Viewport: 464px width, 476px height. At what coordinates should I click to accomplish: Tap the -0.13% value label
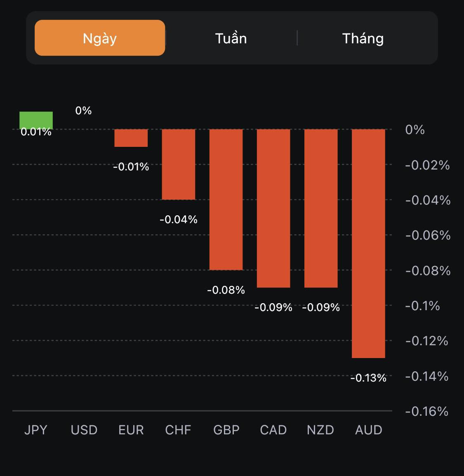[x=368, y=378]
